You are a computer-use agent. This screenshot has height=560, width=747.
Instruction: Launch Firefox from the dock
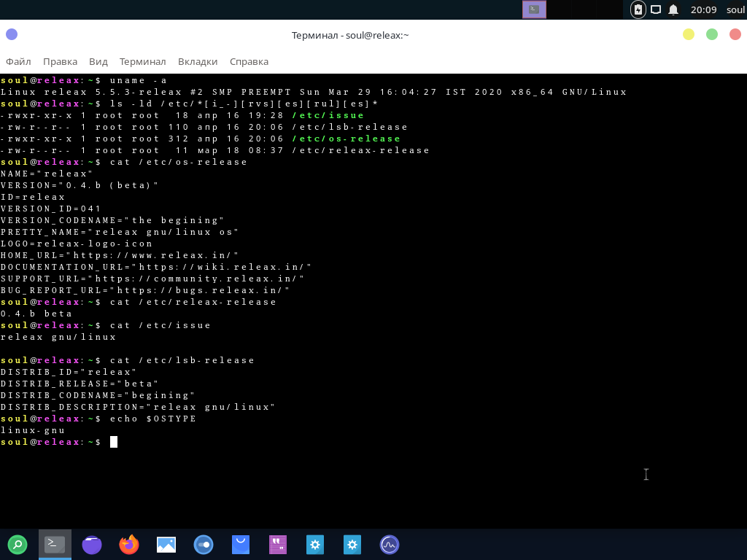point(129,544)
